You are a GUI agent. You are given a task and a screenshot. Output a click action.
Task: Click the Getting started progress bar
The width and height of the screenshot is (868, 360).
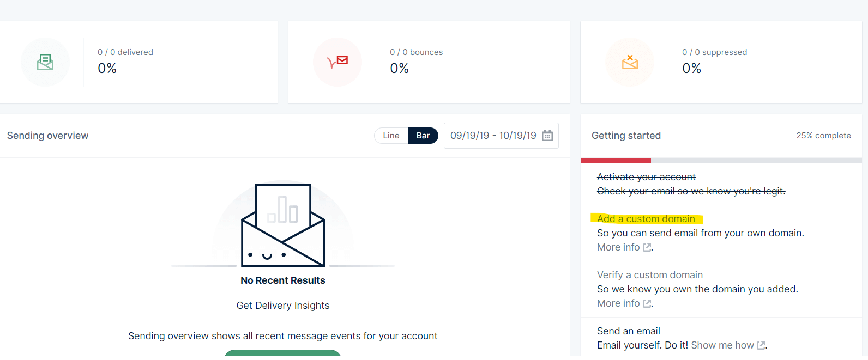click(721, 161)
